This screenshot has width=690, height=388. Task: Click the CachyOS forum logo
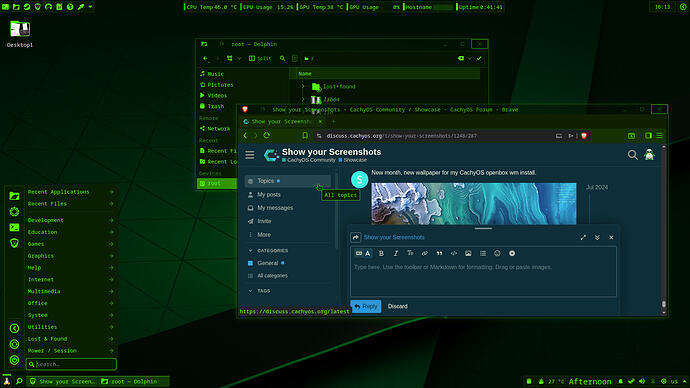pyautogui.click(x=271, y=155)
